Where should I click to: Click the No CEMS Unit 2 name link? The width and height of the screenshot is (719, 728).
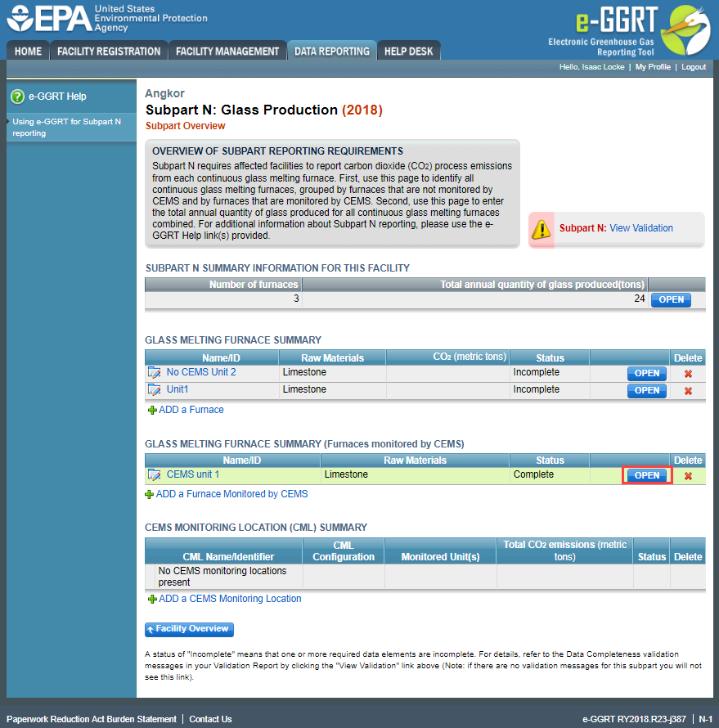coord(201,372)
